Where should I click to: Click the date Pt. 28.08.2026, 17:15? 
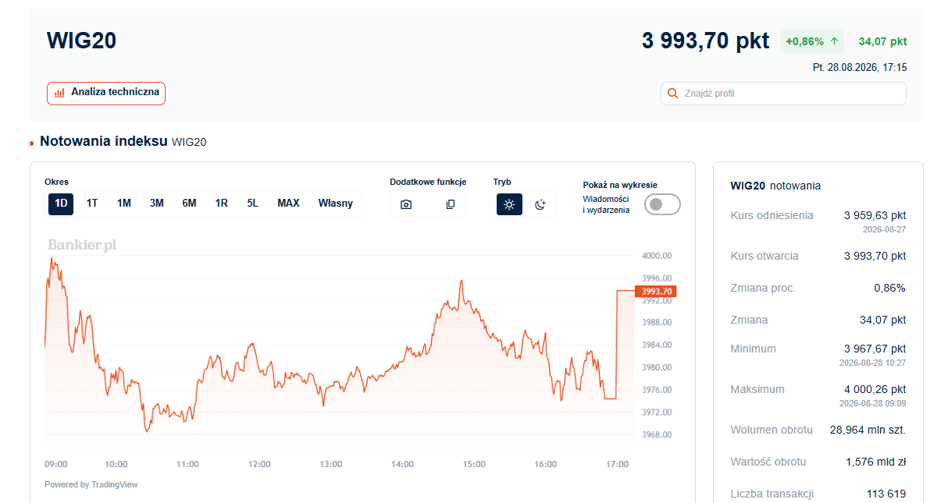pos(859,68)
